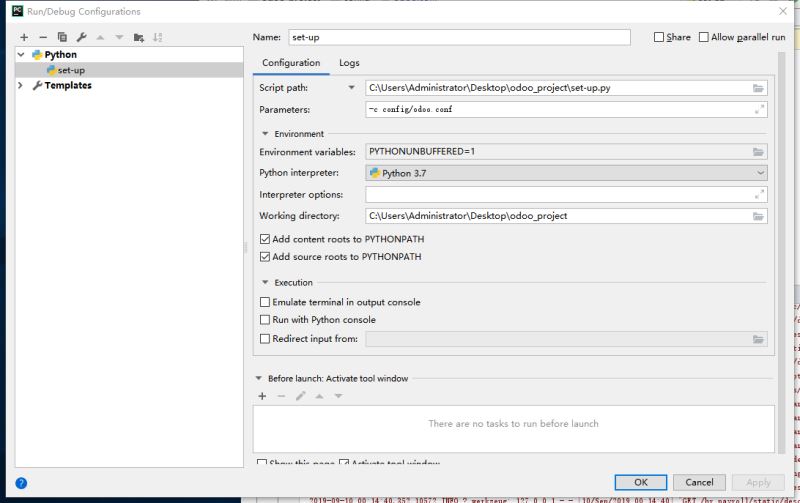Click the PyCharm icon in title bar

pos(17,11)
